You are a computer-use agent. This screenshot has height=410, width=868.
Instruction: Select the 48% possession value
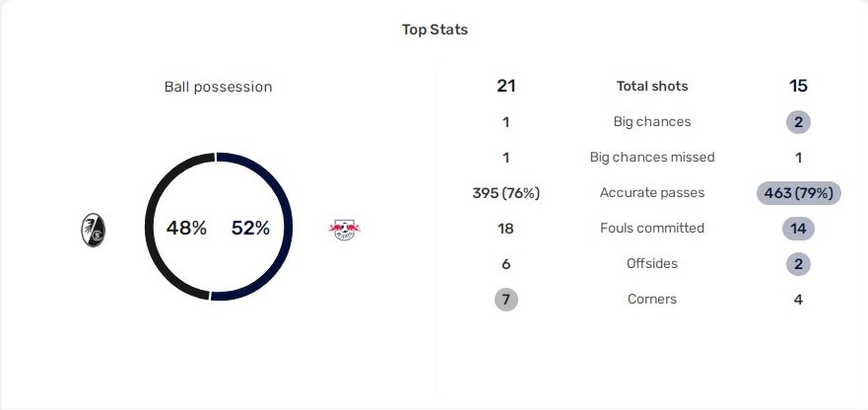186,228
